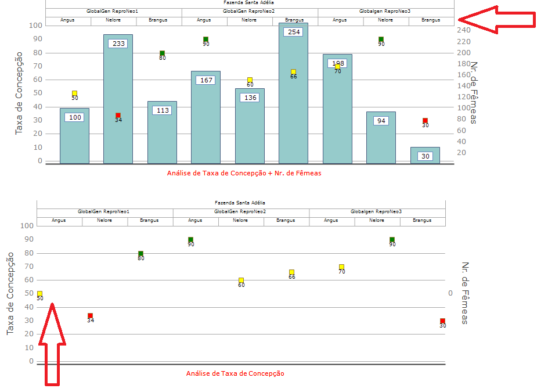Select the bar labeled 136
This screenshot has height=392, width=548.
[x=250, y=126]
